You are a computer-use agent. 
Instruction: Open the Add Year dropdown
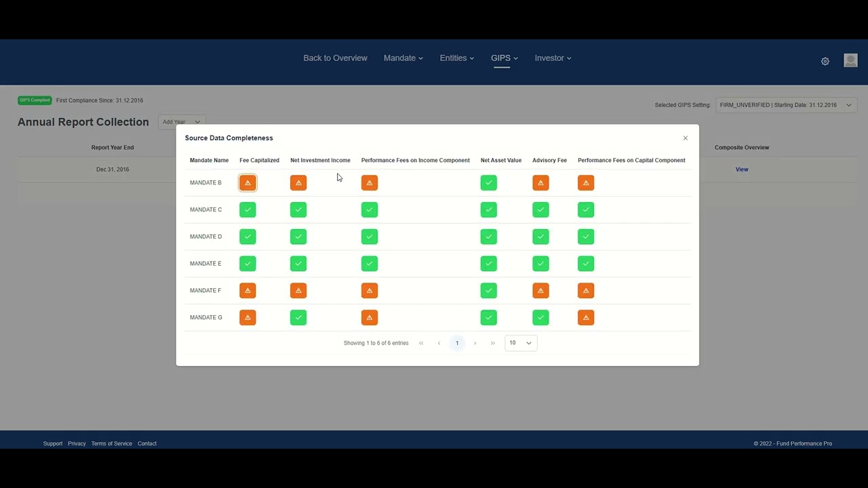182,122
